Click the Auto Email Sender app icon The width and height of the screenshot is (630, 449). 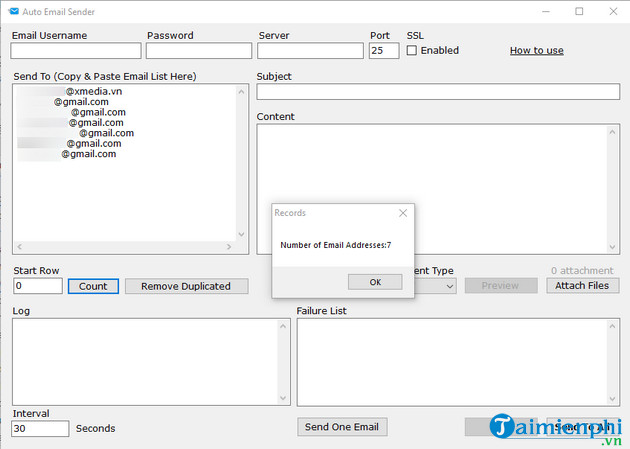click(x=13, y=11)
